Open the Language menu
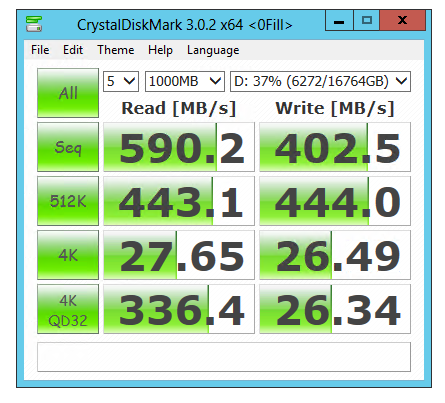Image resolution: width=445 pixels, height=403 pixels. pyautogui.click(x=213, y=50)
